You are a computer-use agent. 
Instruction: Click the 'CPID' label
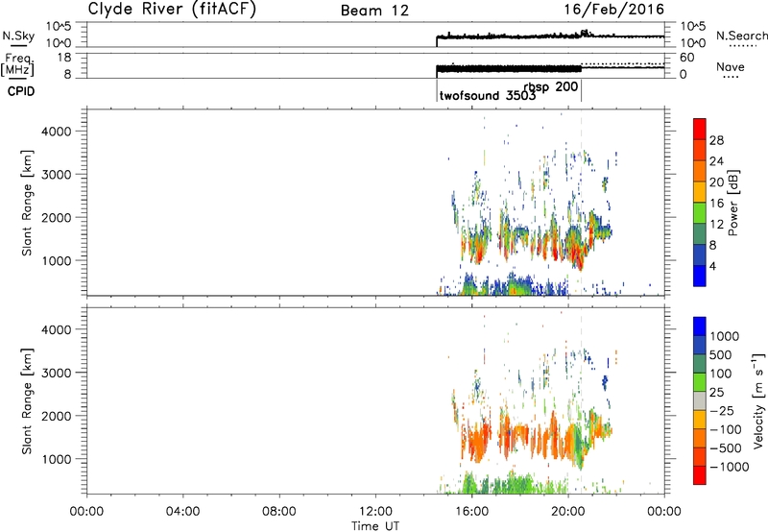21,91
